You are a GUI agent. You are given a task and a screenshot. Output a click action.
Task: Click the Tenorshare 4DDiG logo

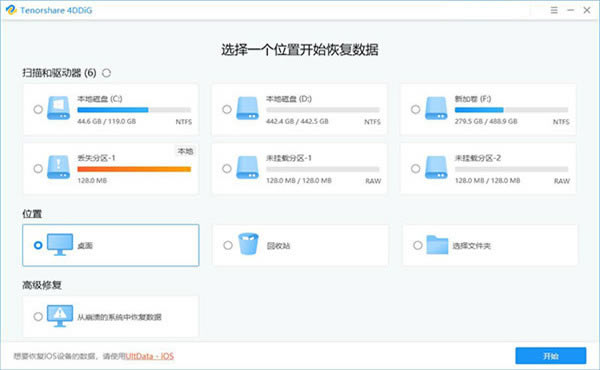coord(11,10)
